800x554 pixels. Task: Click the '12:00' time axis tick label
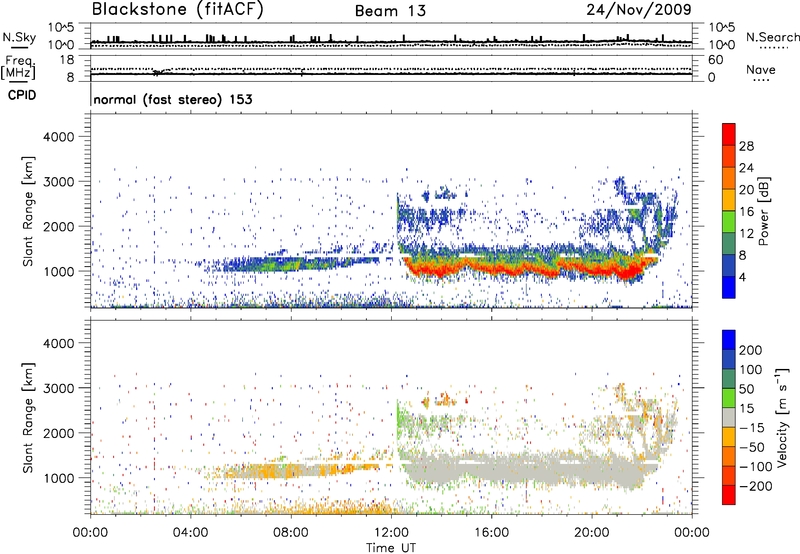391,533
